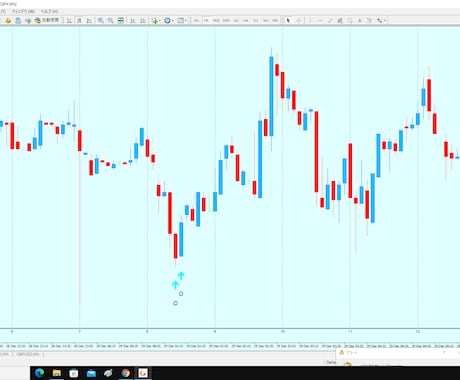Click the clock periods icon
This screenshot has width=460, height=380.
167,21
